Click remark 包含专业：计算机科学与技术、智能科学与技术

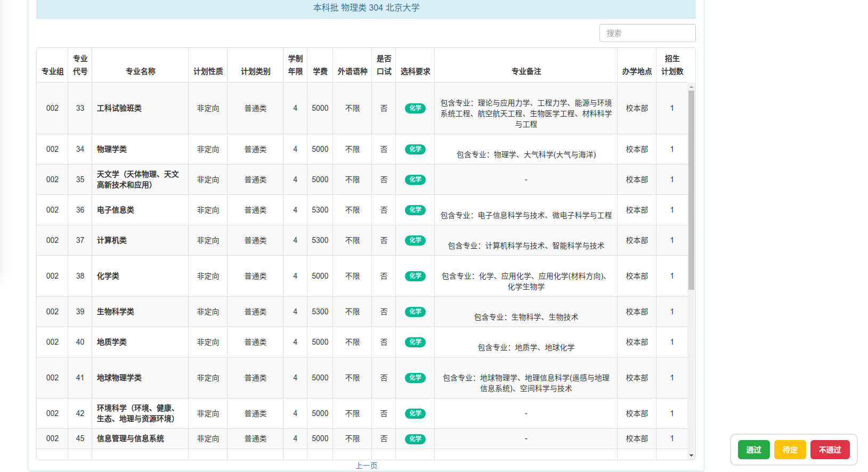click(526, 246)
